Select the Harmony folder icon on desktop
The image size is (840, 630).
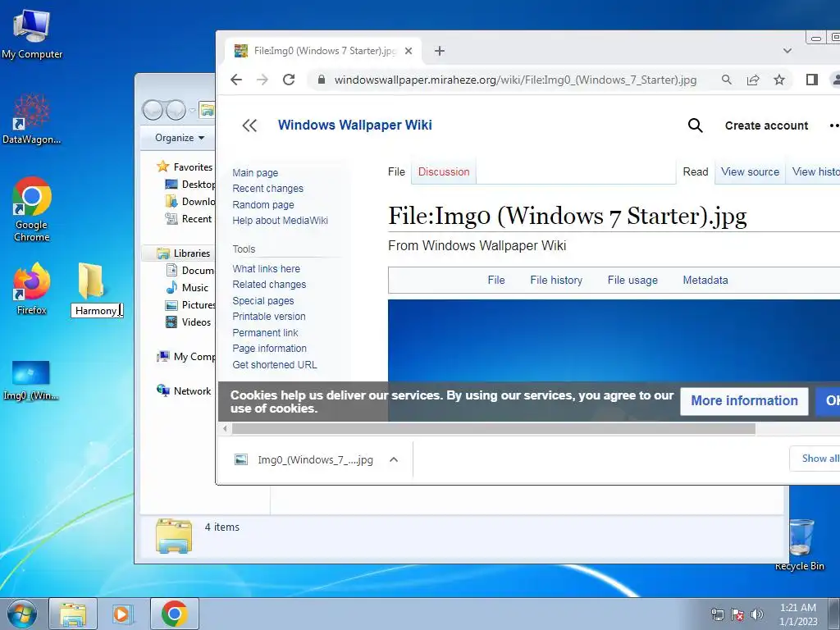pos(91,281)
